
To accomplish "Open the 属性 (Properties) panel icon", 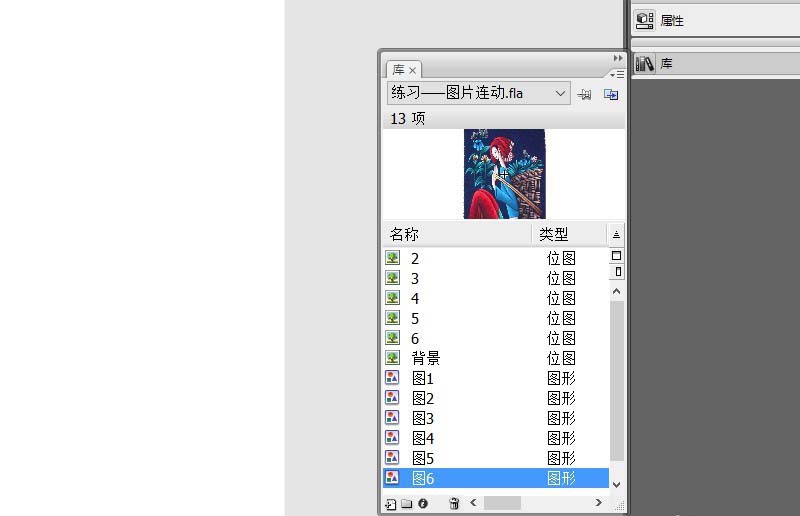I will click(645, 20).
